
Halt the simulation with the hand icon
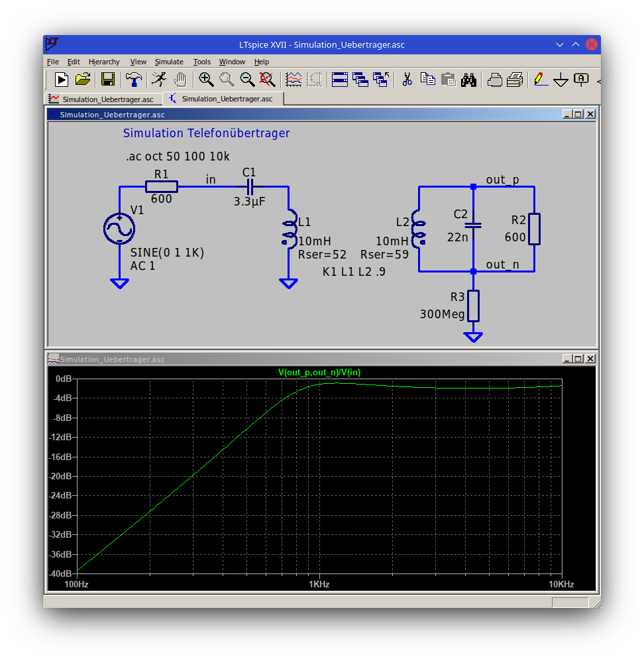point(180,80)
